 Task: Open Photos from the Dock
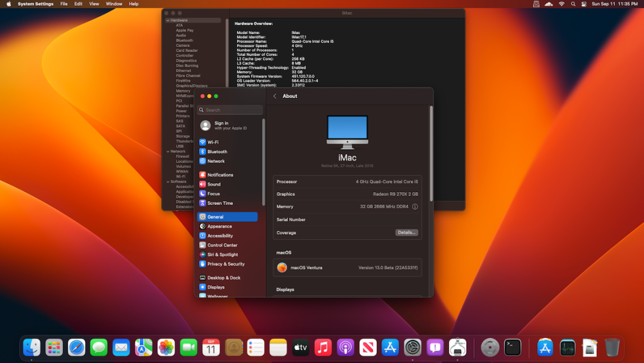click(x=166, y=348)
